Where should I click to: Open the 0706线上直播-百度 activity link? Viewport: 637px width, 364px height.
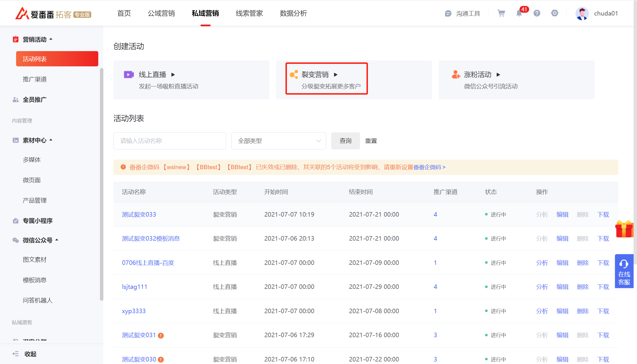coord(148,263)
